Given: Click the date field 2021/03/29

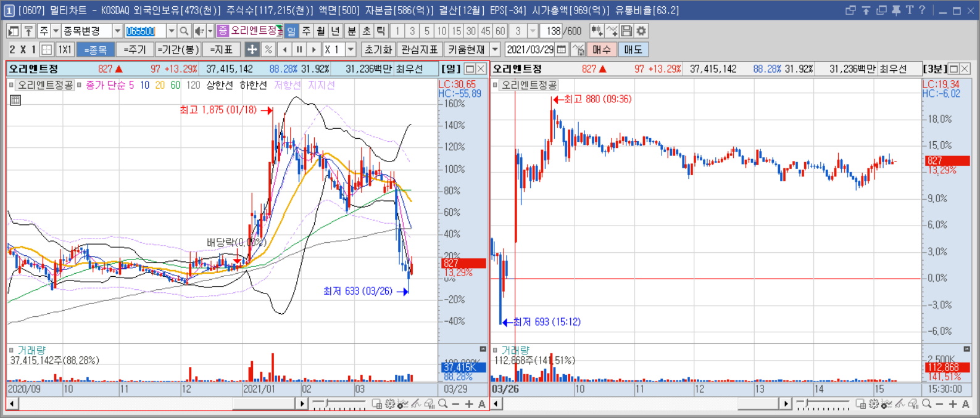Looking at the screenshot, I should tap(530, 49).
